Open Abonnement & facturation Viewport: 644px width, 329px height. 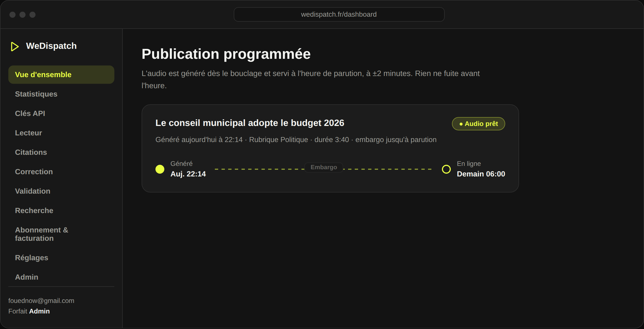[61, 234]
